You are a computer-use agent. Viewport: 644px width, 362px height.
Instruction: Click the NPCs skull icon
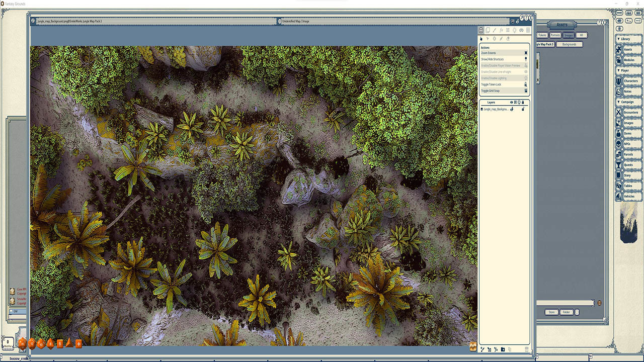pyautogui.click(x=619, y=143)
